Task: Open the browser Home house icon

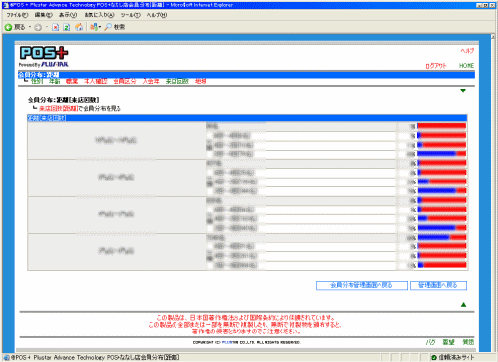Action: (x=79, y=27)
